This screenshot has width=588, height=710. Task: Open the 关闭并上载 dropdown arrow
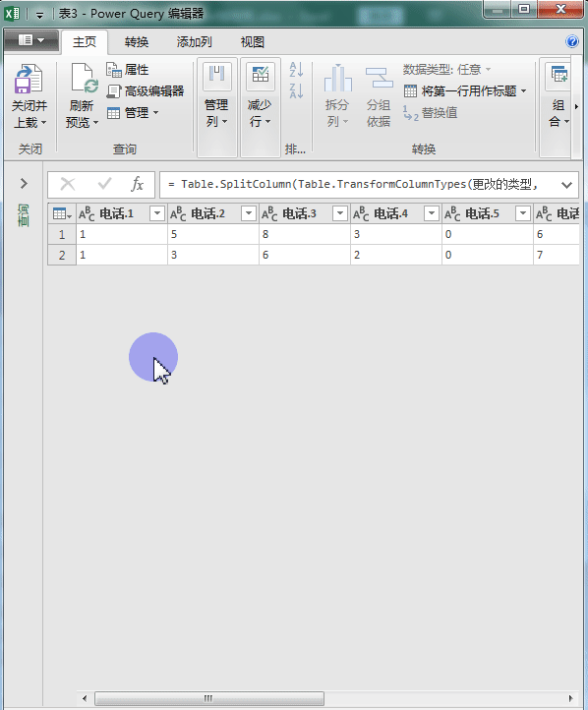[44, 123]
